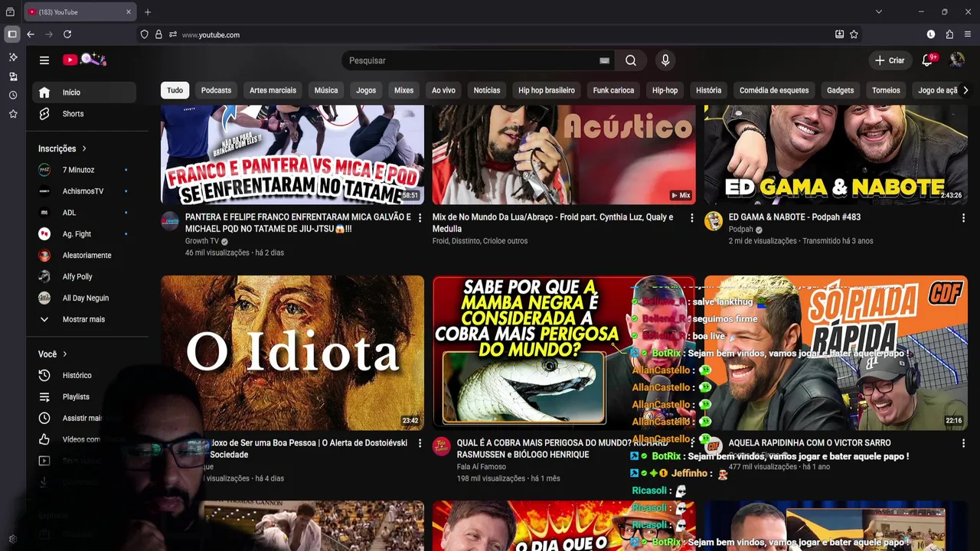Open the Alfy Polly subscription
980x551 pixels.
[x=84, y=277]
